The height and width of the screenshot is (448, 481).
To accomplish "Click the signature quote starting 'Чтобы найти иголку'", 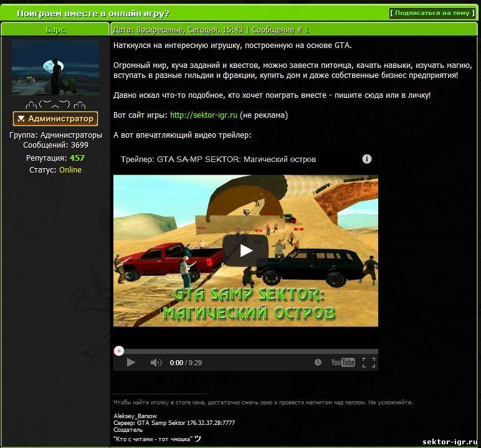I will tap(263, 403).
